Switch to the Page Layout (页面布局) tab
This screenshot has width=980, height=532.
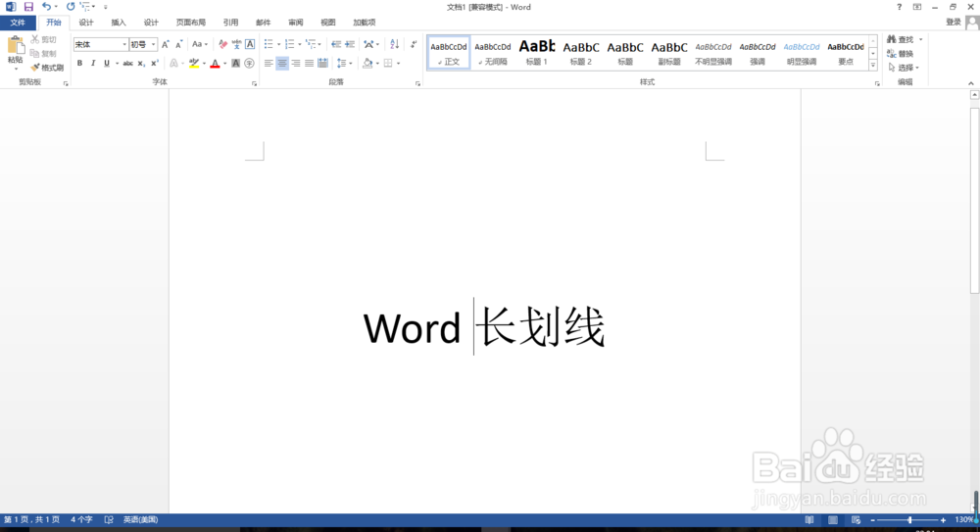[191, 23]
